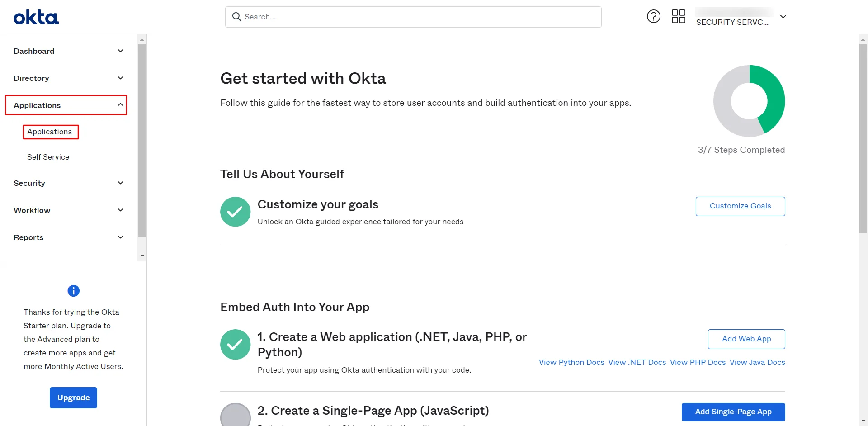Click the info icon above the Starter plan message

pos(73,291)
